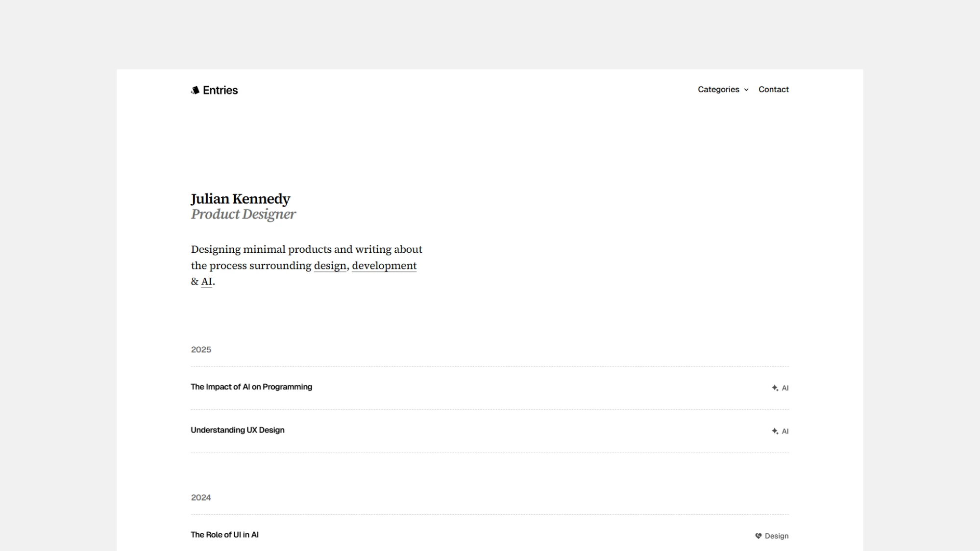
Task: Expand the 2024 entries section
Action: click(201, 497)
